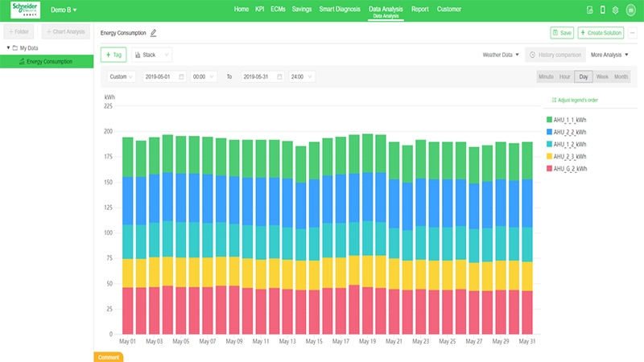Open the Demo B site selector

click(x=64, y=10)
